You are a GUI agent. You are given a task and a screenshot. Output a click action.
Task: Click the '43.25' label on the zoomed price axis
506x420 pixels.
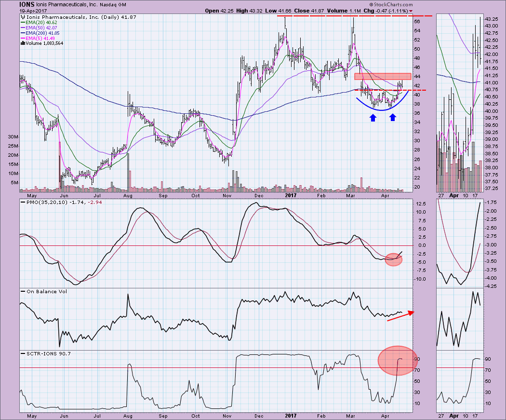491,19
